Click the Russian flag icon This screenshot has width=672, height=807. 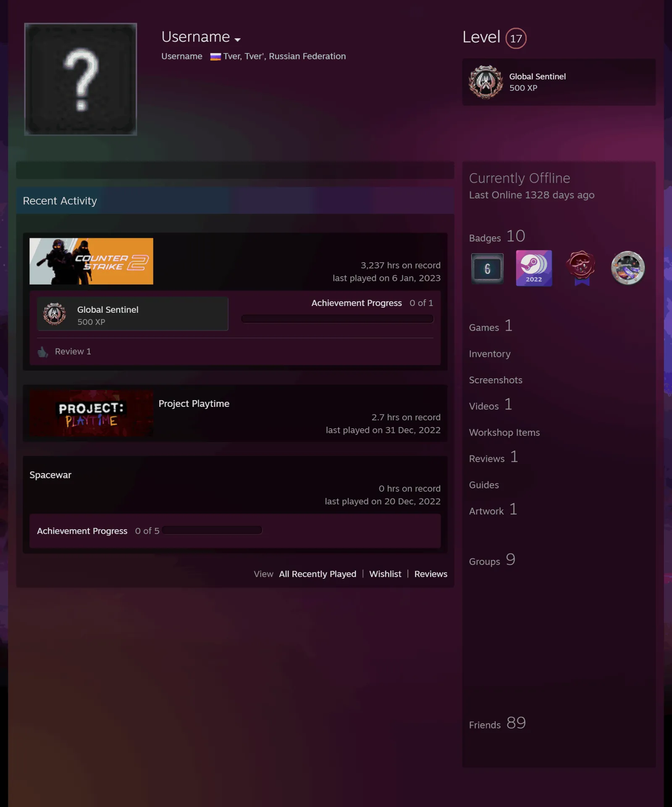tap(215, 57)
